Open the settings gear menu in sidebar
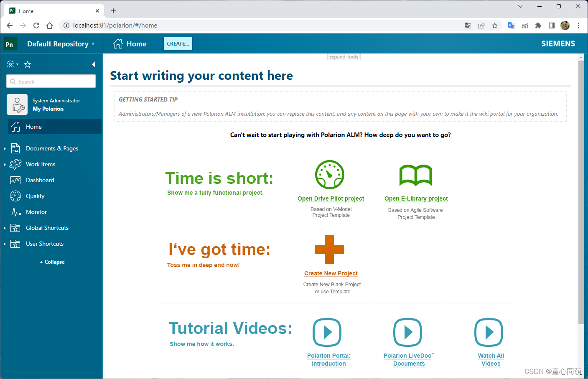The width and height of the screenshot is (588, 379). point(12,64)
